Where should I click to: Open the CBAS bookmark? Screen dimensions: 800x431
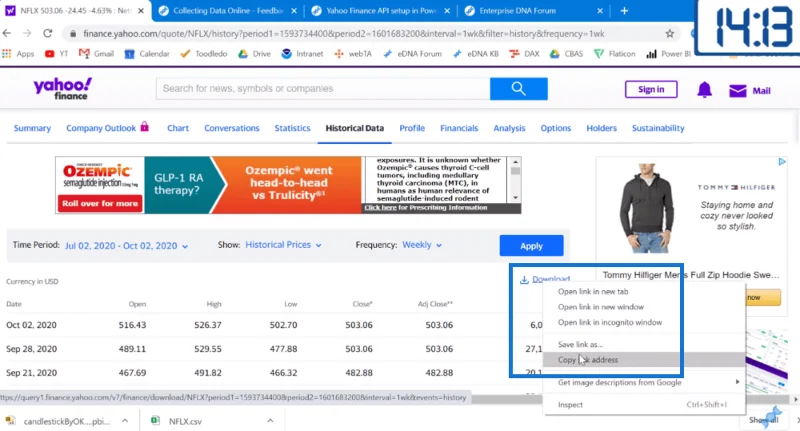tap(566, 54)
